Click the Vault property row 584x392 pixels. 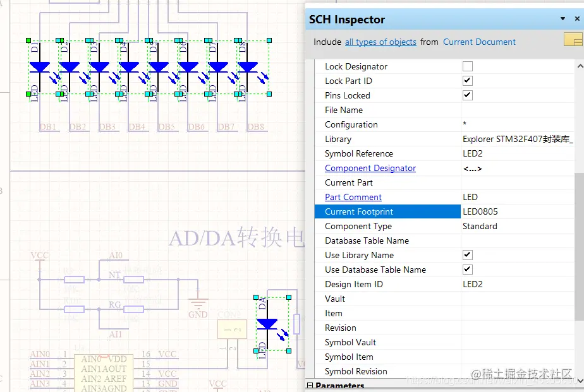[x=444, y=299]
